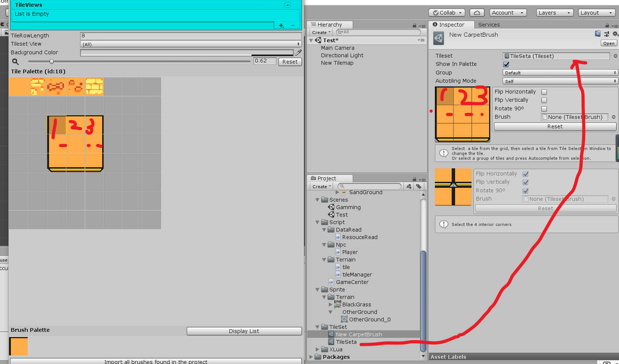The height and width of the screenshot is (364, 619).
Task: Uncheck Rotate 90 in the lower corner settings
Action: (525, 190)
